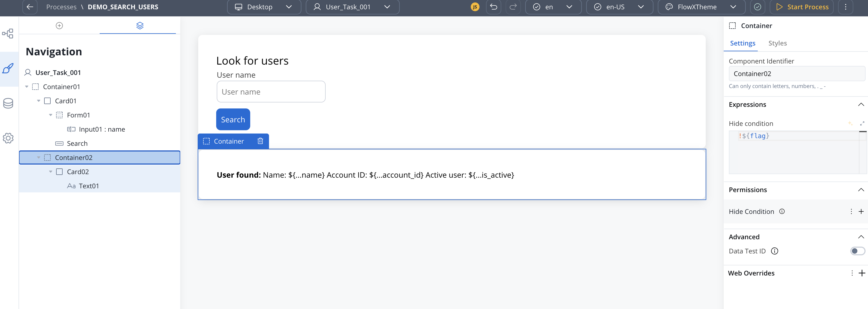Collapse the Expressions section
868x309 pixels.
[861, 105]
